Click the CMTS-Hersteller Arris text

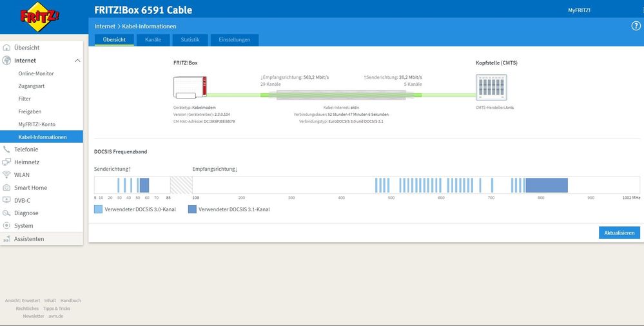pyautogui.click(x=494, y=108)
